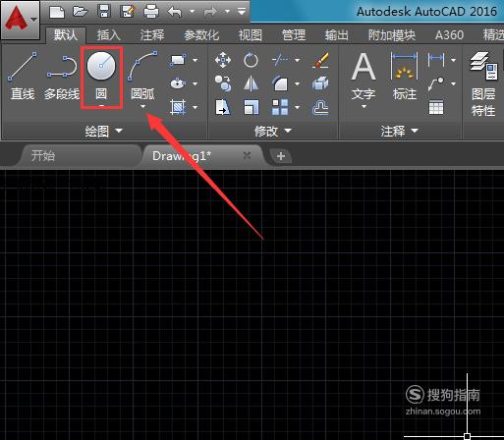Screen dimensions: 504x440
Task: Open the AutoCAD application menu button
Action: (x=20, y=20)
